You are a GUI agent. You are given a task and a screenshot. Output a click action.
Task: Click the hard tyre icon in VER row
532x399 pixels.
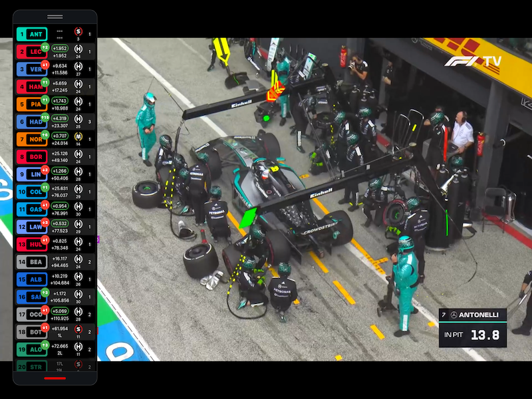pos(78,66)
